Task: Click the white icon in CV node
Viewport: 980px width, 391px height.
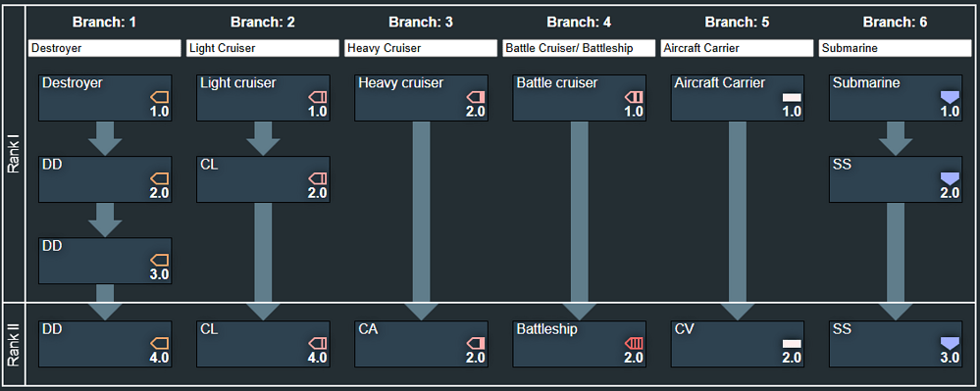Action: pos(792,344)
